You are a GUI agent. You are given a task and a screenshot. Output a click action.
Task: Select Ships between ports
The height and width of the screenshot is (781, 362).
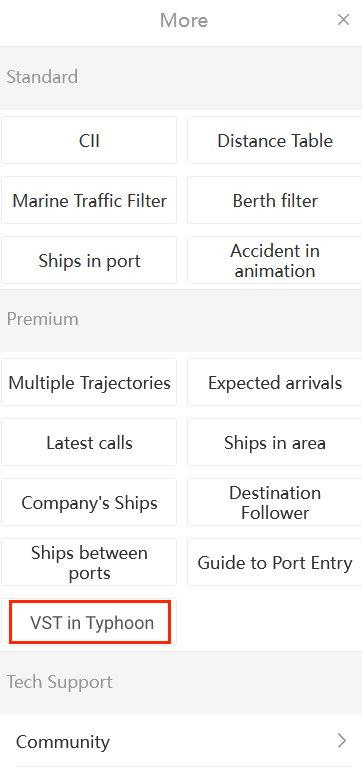click(x=89, y=562)
